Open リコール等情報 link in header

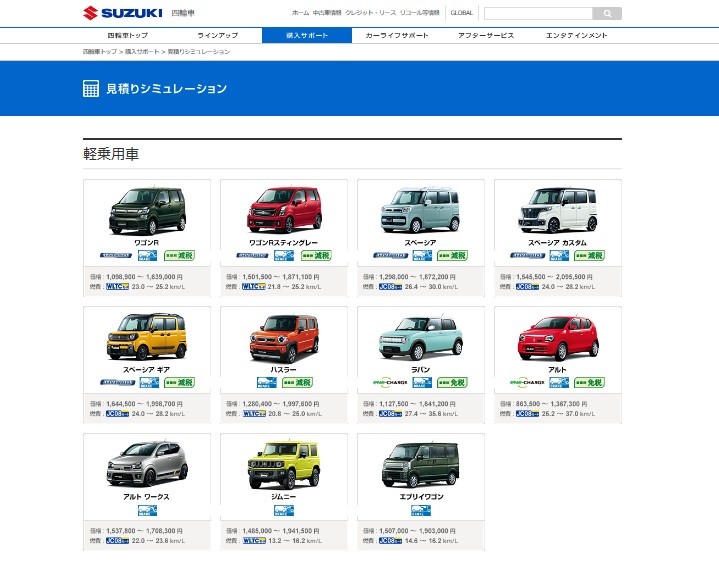[420, 13]
